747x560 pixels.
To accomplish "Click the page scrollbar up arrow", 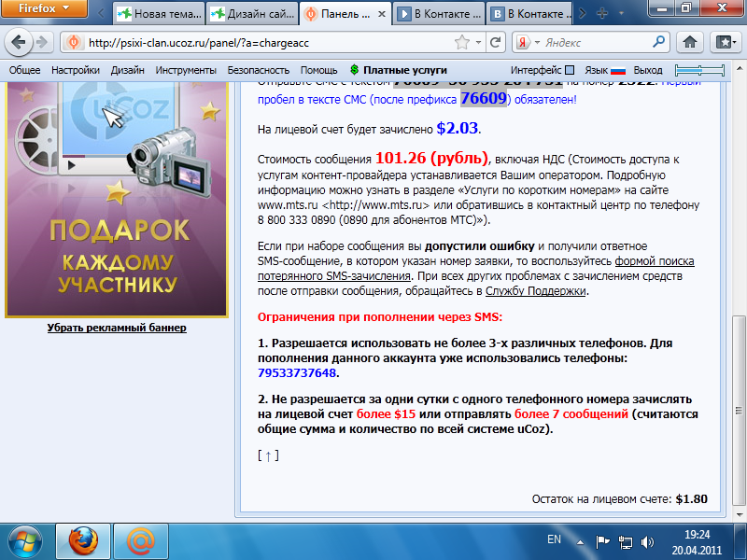I will (x=740, y=69).
